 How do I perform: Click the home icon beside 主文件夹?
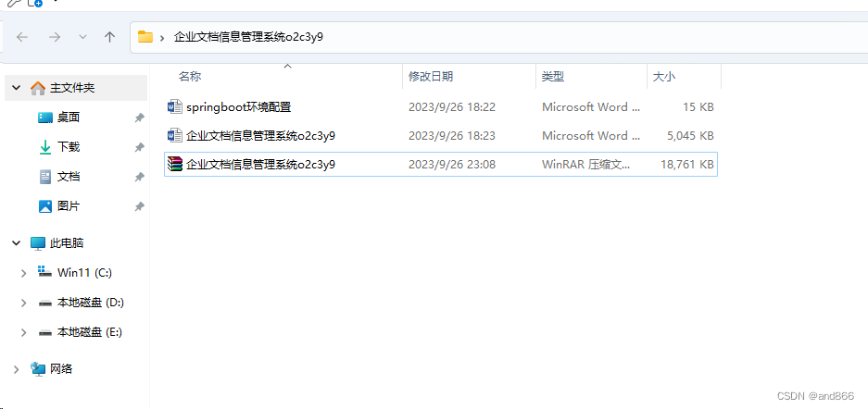tap(38, 88)
